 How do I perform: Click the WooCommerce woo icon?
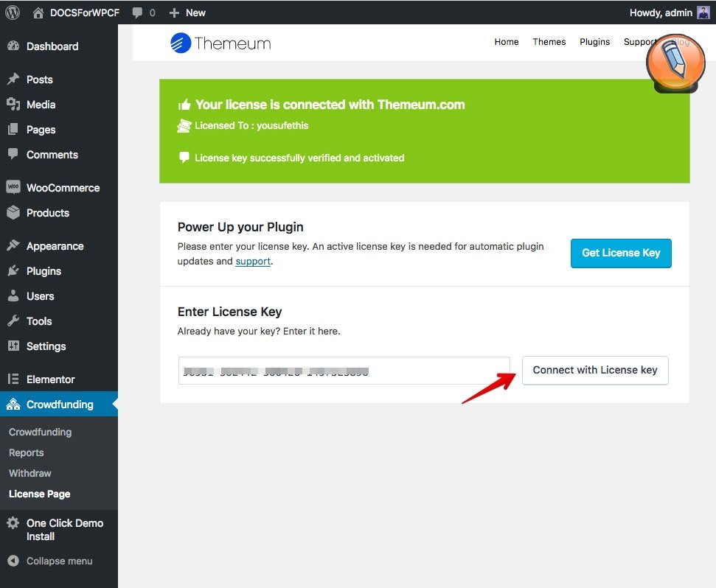13,187
